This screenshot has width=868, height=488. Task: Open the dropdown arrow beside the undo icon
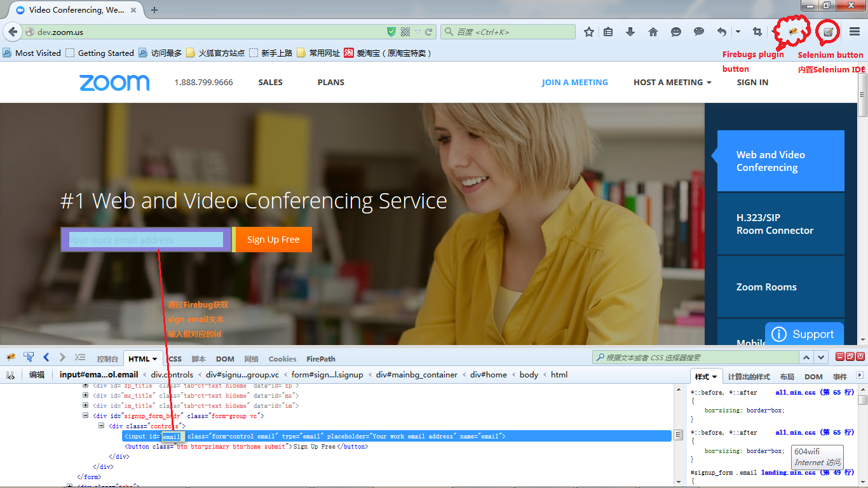738,32
